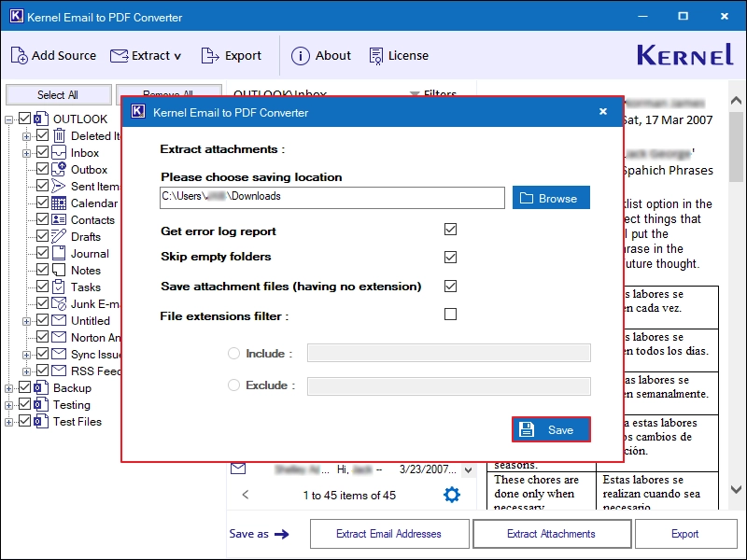Select the Exclude radio button
Viewport: 747px width, 560px height.
233,385
